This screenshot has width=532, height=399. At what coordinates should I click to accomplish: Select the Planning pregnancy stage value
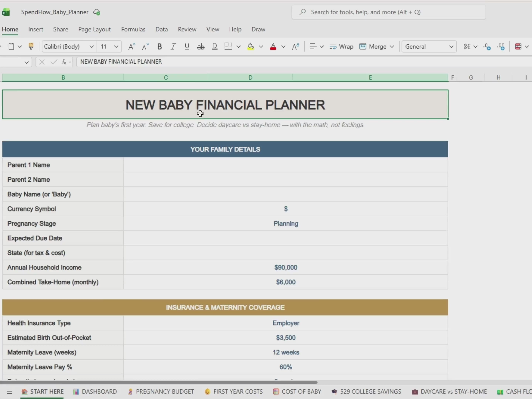[x=286, y=224]
